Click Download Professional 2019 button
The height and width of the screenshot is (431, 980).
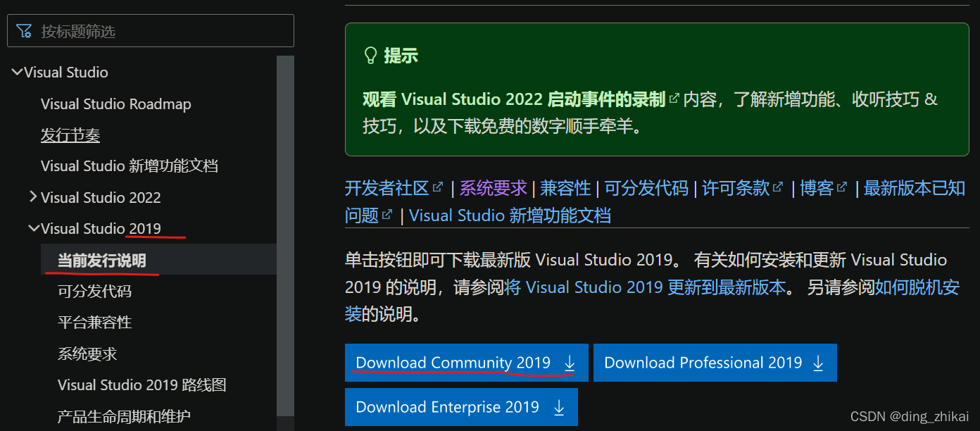(715, 363)
